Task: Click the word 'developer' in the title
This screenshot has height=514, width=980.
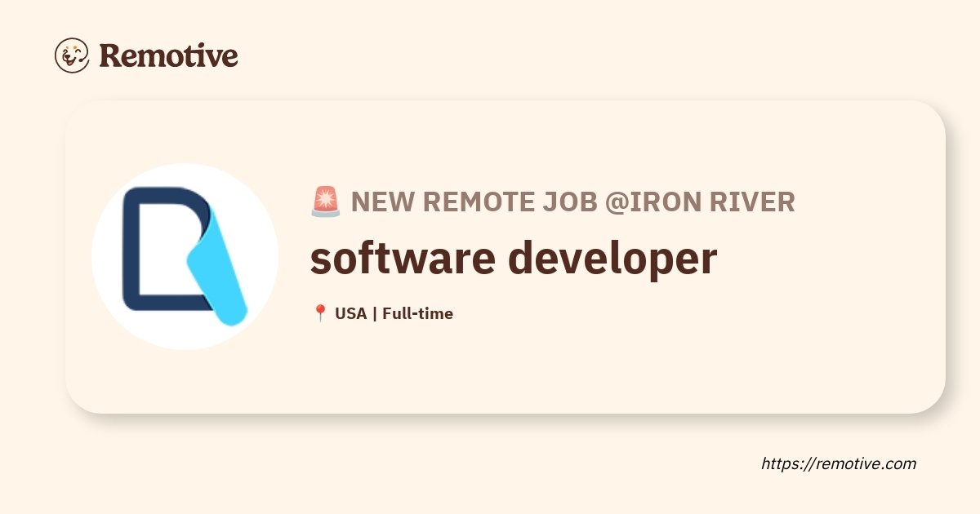Action: 613,259
